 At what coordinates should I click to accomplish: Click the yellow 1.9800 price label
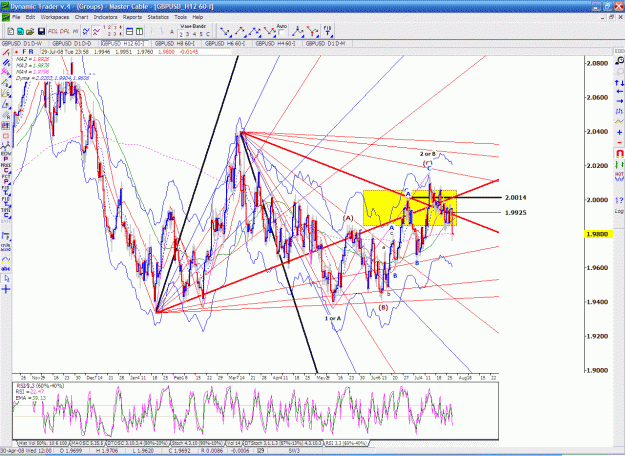click(x=599, y=234)
